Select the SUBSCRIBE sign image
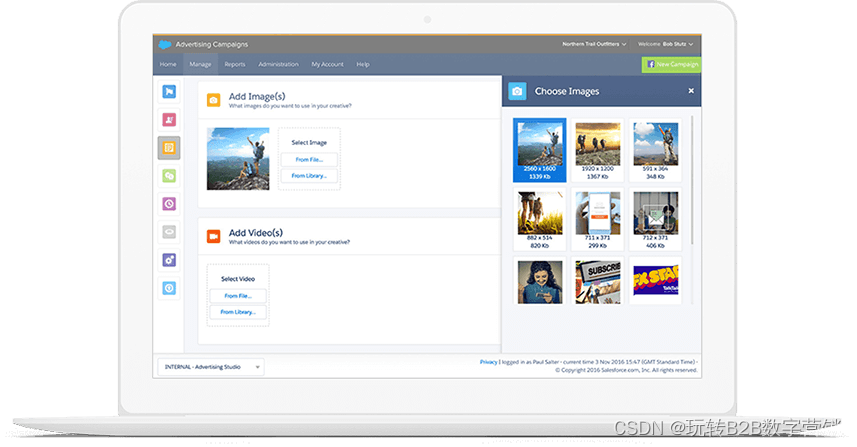The image size is (857, 447). (597, 281)
